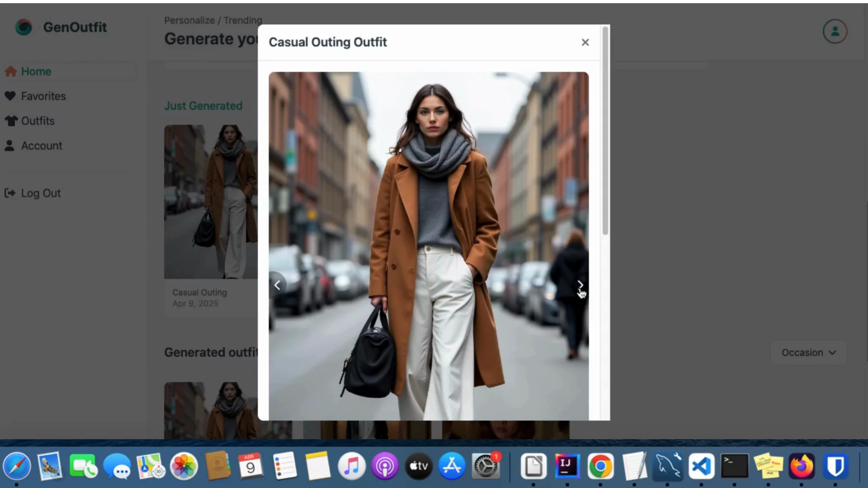The width and height of the screenshot is (868, 488).
Task: Click 'Apr 9, 2025' card date
Action: coord(195,304)
